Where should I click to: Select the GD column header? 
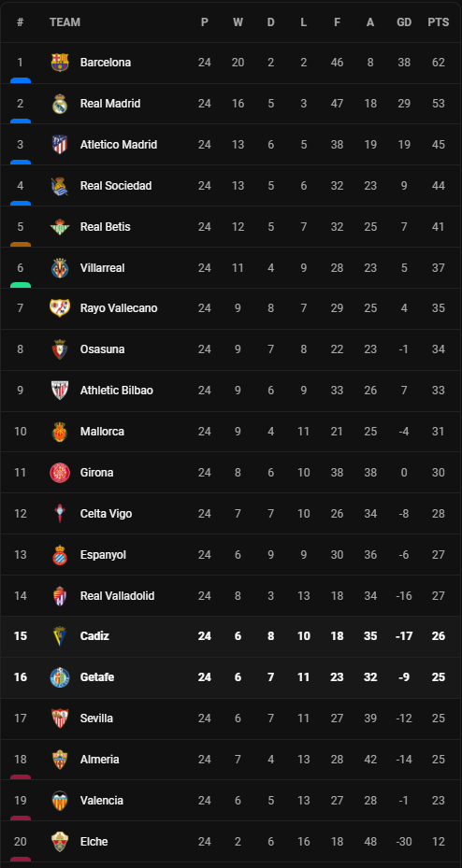click(x=404, y=22)
